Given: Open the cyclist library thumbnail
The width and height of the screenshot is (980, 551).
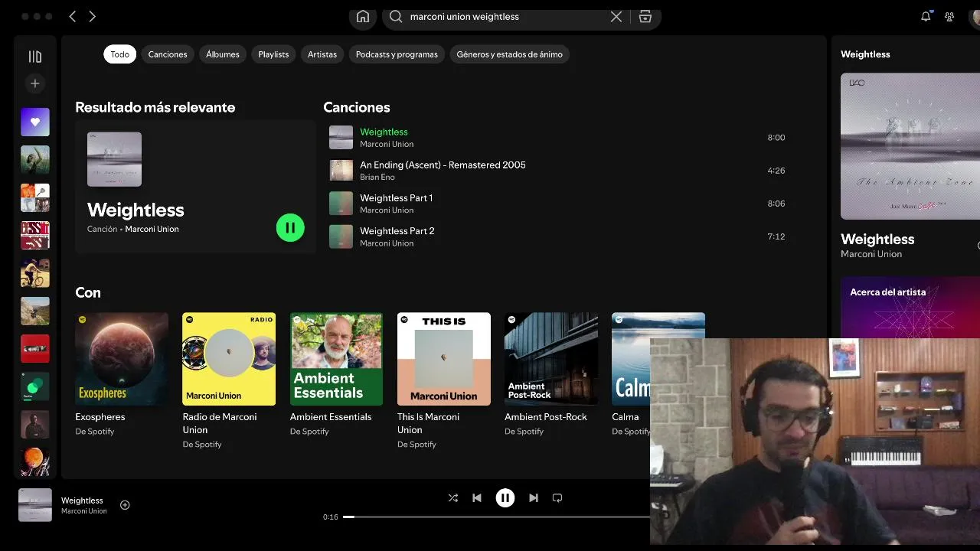Looking at the screenshot, I should point(35,273).
